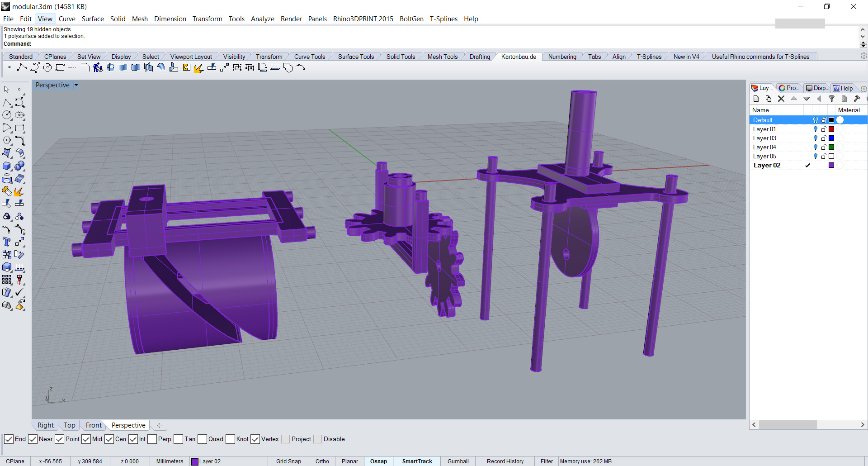The height and width of the screenshot is (466, 868).
Task: Enable the Perp osnap checkbox
Action: [152, 439]
